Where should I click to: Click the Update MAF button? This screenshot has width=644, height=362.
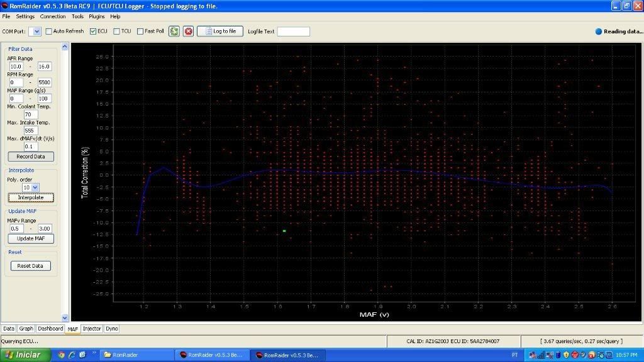(31, 239)
